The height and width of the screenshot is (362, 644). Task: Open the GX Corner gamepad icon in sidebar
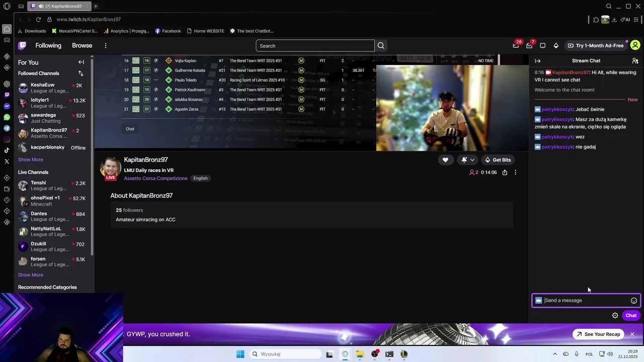pos(7,40)
